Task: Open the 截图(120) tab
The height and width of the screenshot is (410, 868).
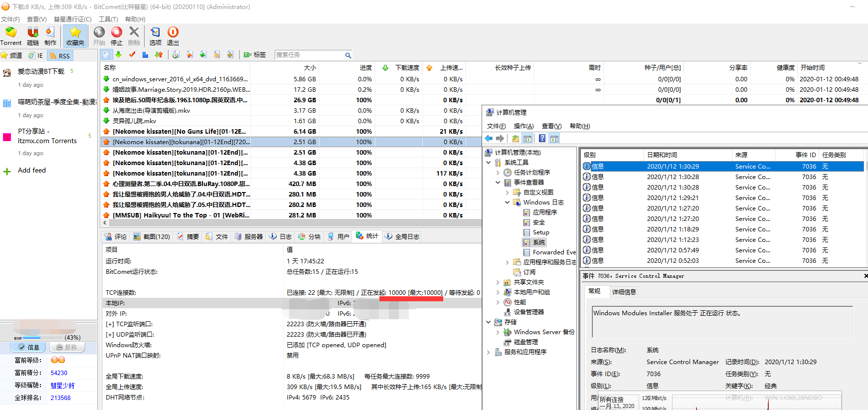Action: click(x=152, y=236)
